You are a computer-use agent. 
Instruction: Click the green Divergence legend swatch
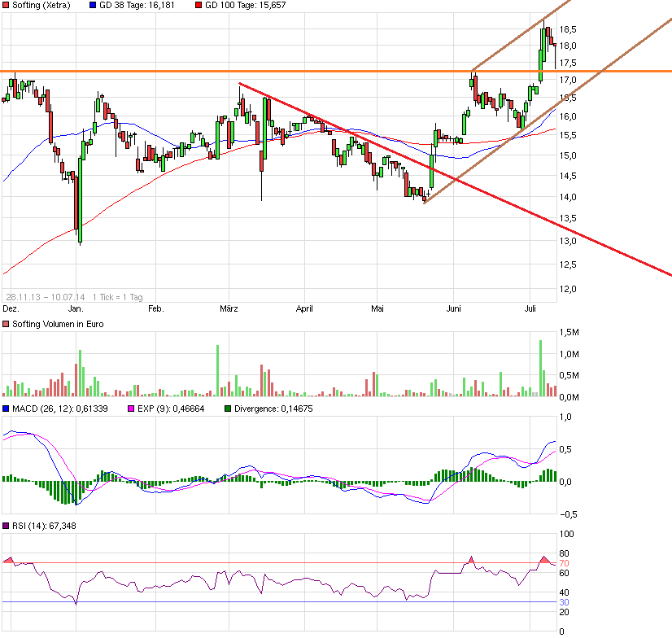228,409
